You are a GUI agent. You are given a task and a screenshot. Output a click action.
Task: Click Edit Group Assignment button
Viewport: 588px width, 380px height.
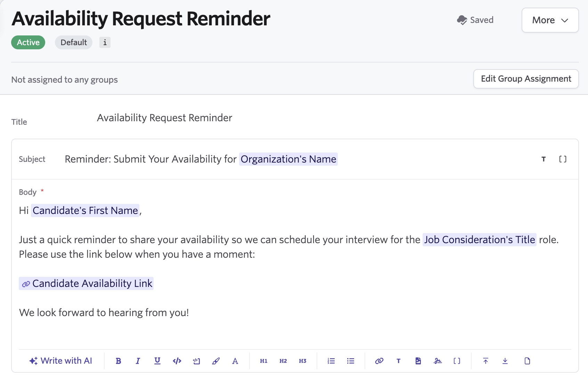(x=526, y=79)
